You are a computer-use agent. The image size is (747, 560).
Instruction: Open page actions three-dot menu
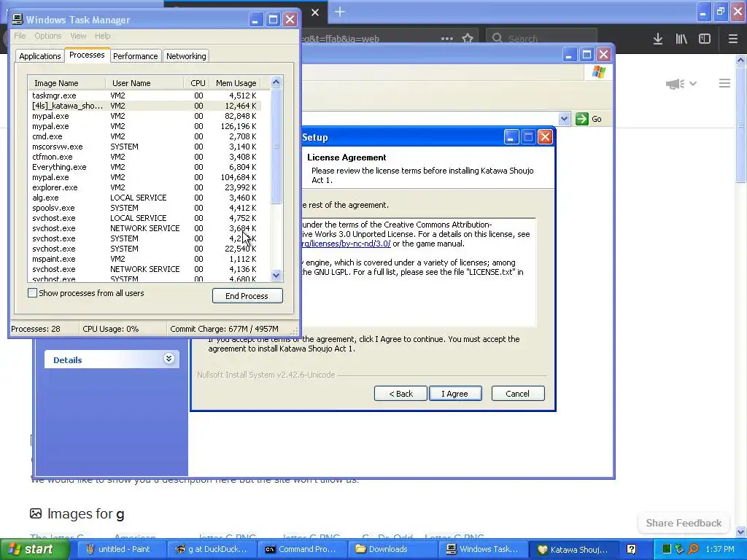(447, 39)
